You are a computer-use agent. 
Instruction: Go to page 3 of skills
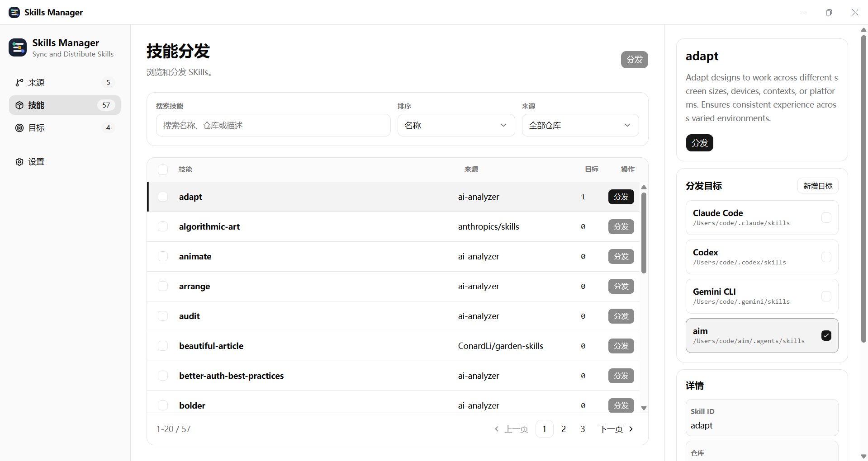coord(583,429)
